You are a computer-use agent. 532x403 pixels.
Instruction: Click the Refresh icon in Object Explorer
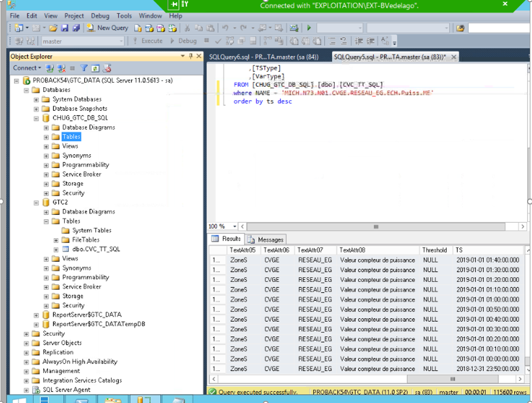tap(95, 68)
